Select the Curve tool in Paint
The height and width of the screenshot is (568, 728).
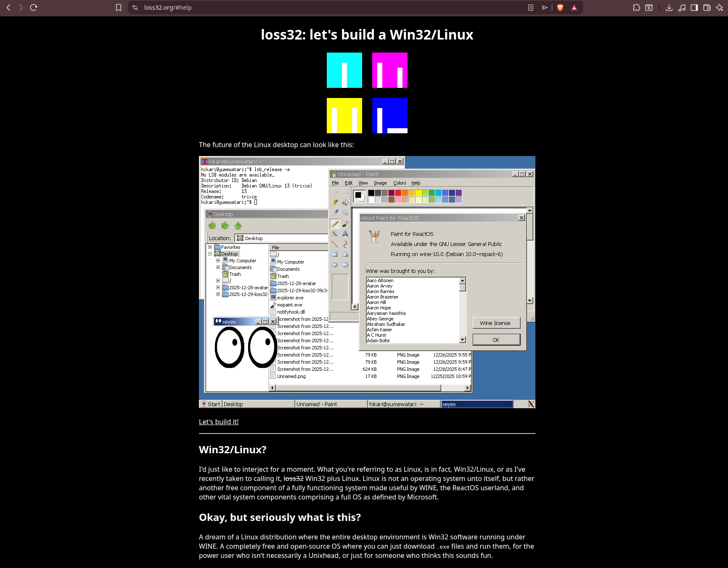pos(345,244)
